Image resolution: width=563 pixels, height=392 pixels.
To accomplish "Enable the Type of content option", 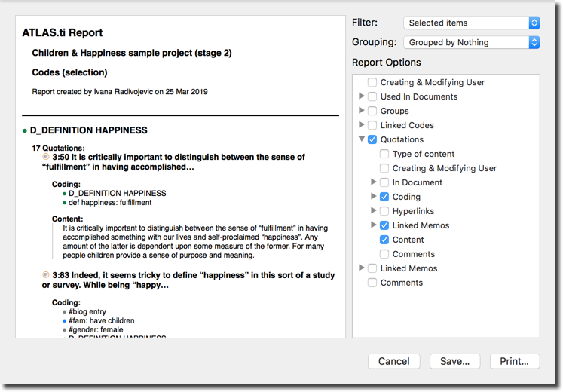I will (384, 154).
